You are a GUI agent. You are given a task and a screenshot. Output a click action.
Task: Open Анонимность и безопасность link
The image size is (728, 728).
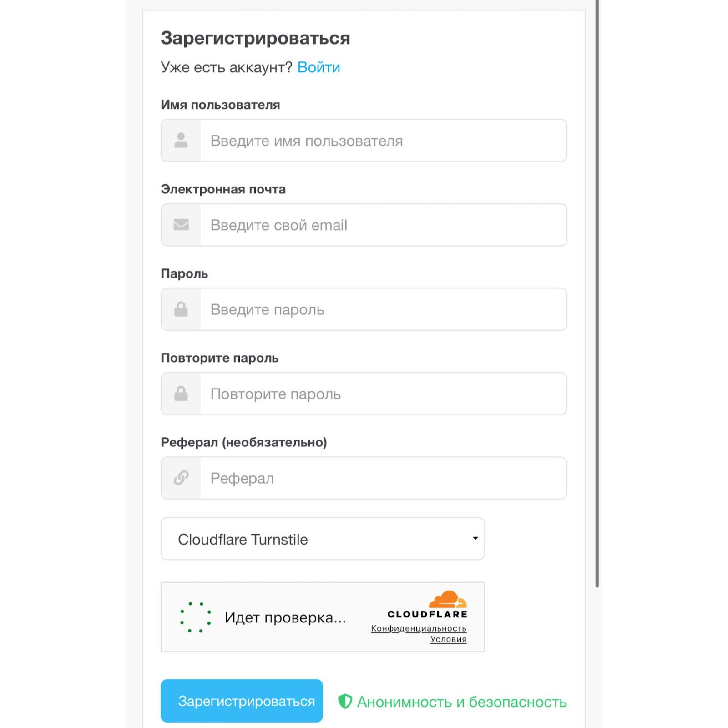point(461,702)
